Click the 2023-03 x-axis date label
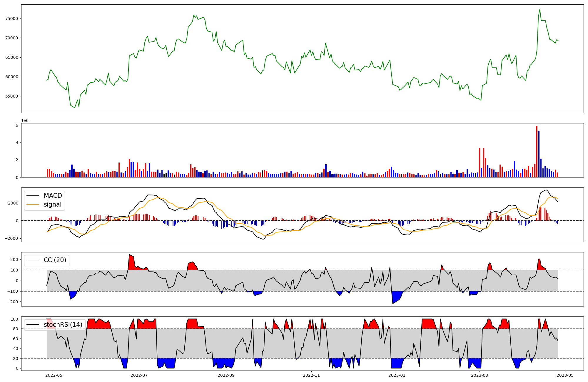 point(480,375)
